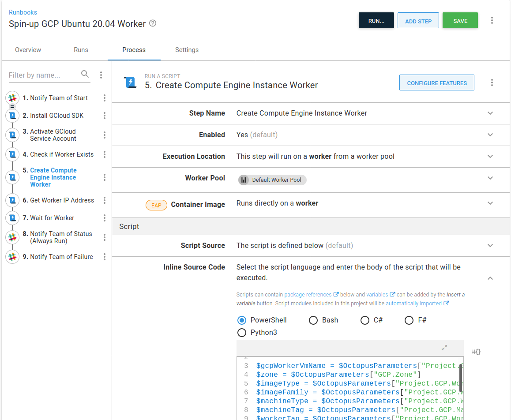511x420 pixels.
Task: Open the package references link
Action: 308,295
